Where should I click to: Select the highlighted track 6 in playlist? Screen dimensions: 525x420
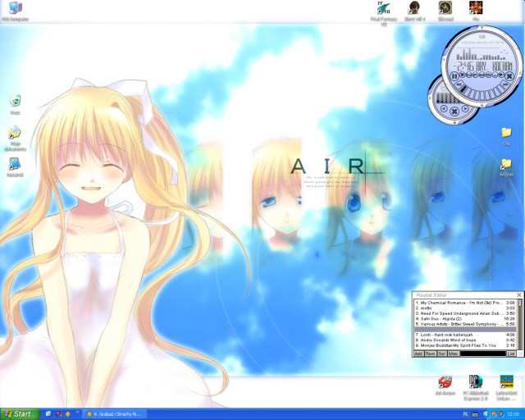[465, 330]
